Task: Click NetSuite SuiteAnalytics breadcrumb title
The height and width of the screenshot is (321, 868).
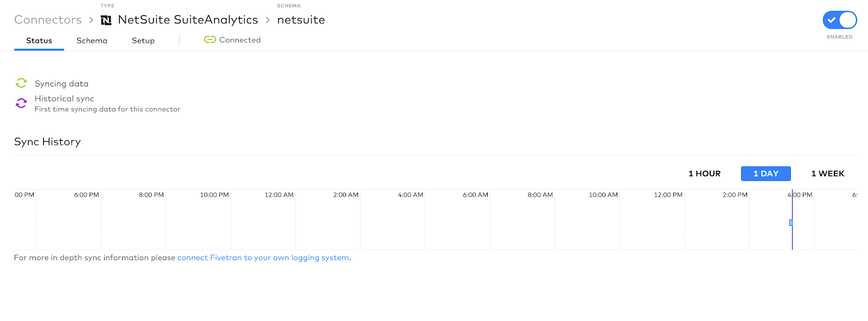Action: 188,20
